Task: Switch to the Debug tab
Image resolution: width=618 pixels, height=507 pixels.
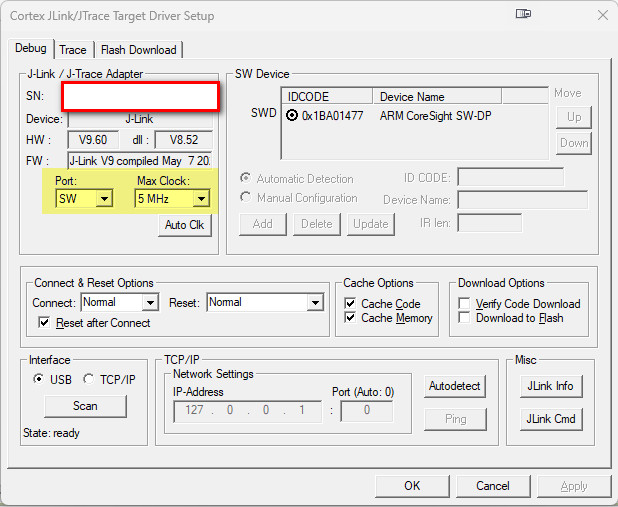Action: (30, 48)
